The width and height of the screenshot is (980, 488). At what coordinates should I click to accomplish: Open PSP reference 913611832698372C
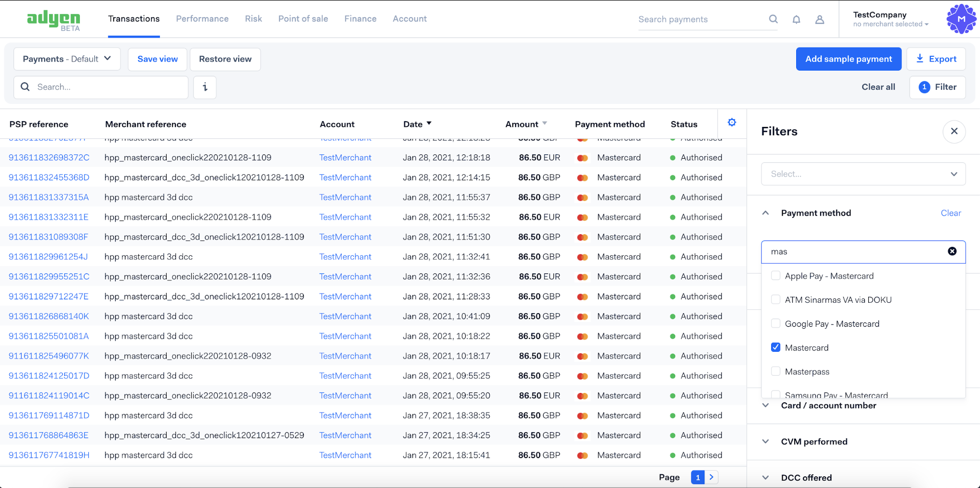[x=49, y=158]
